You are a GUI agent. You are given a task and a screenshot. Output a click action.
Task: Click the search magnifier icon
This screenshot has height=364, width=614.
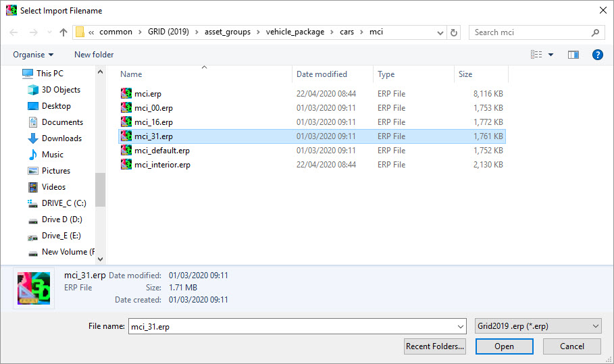pos(595,32)
